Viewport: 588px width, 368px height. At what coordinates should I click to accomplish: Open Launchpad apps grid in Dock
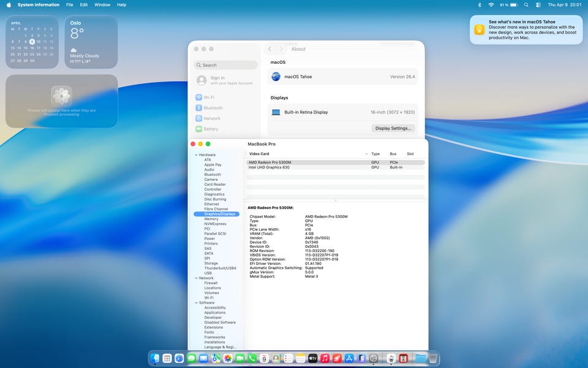point(167,358)
